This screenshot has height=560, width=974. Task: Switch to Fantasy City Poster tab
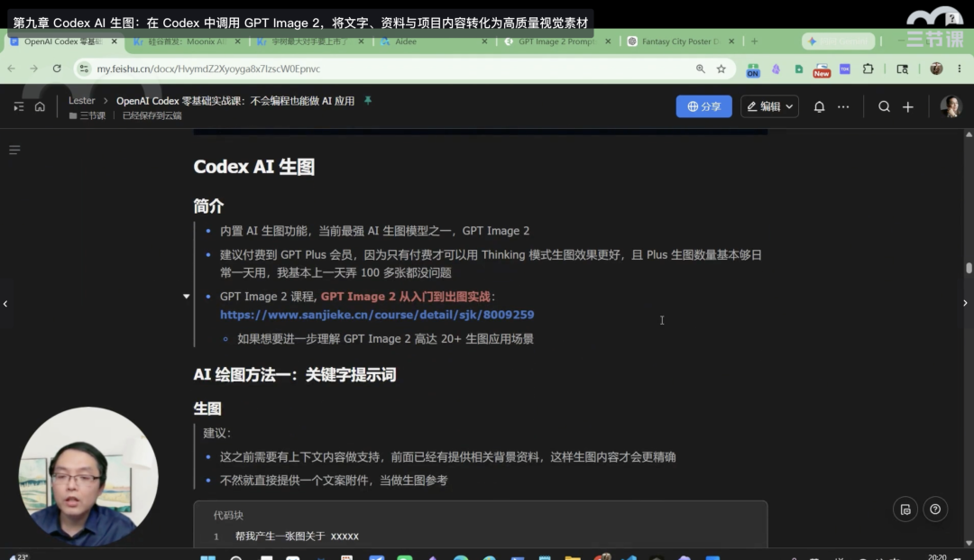pyautogui.click(x=680, y=41)
